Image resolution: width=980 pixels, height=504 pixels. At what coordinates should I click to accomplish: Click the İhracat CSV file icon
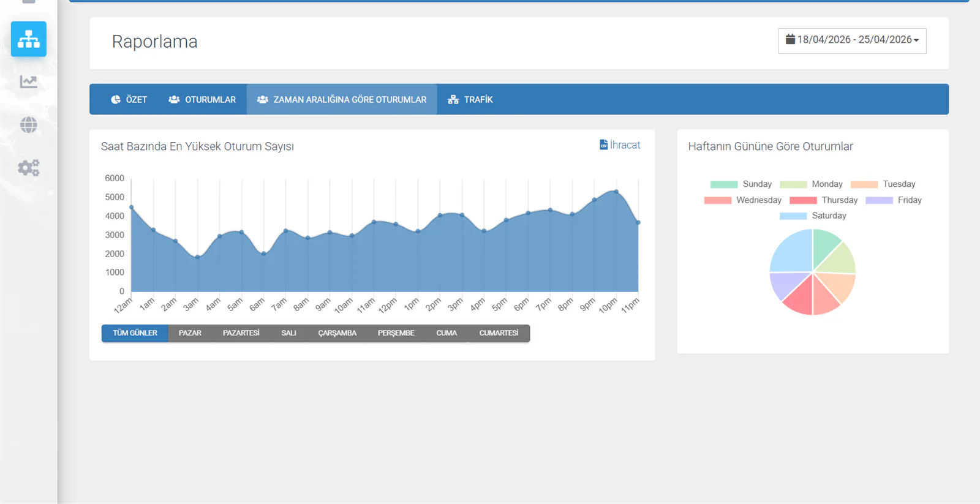pyautogui.click(x=603, y=145)
